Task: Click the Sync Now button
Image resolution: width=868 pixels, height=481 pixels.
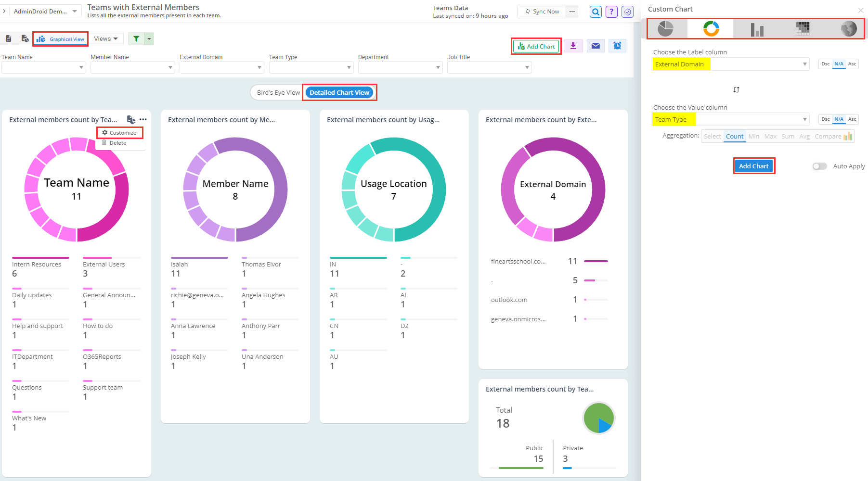Action: (542, 12)
